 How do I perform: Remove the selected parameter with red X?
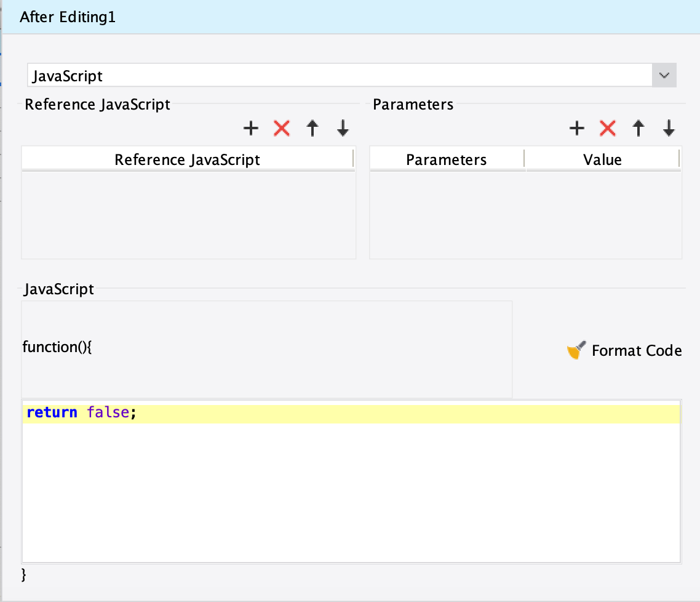[x=608, y=128]
